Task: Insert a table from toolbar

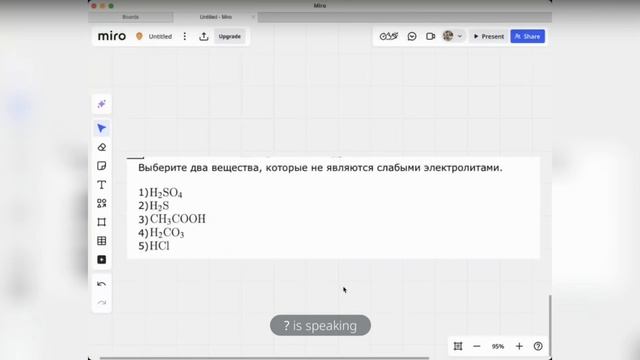Action: (x=102, y=241)
